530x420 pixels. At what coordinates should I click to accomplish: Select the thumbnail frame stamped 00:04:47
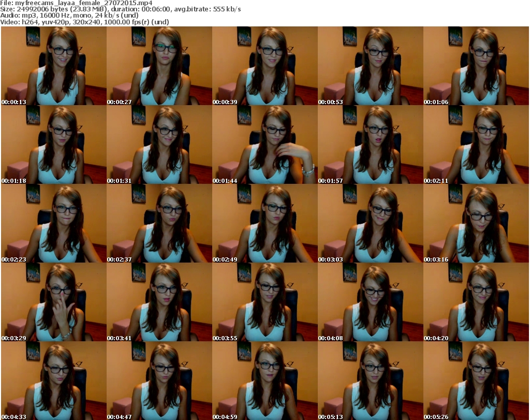pos(159,381)
